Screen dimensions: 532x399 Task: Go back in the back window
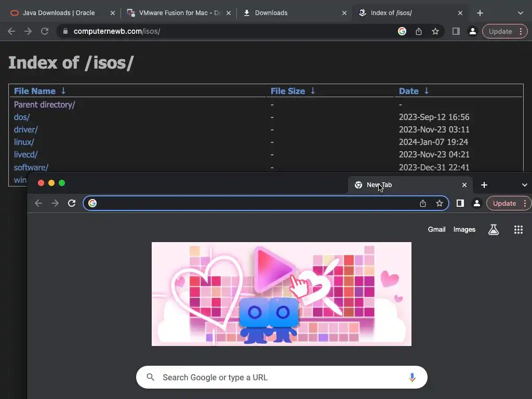point(11,31)
